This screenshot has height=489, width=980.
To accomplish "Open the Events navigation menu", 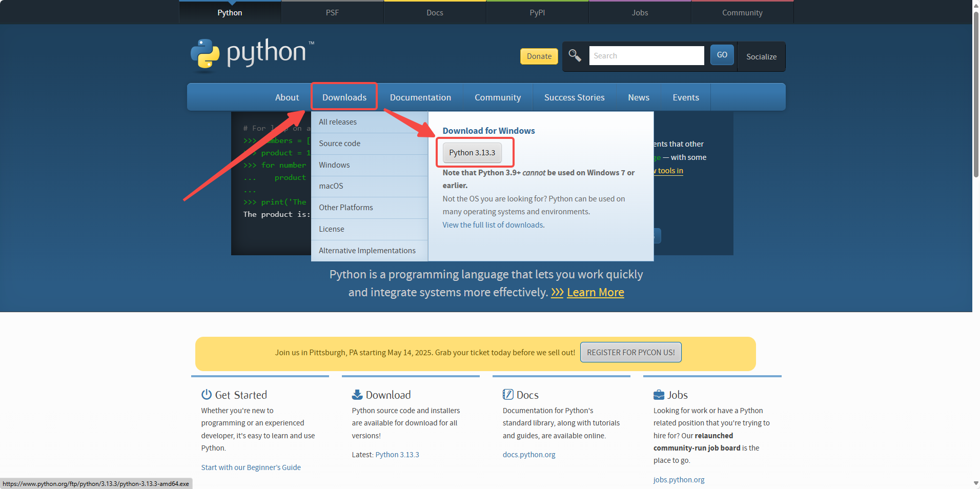I will point(686,97).
